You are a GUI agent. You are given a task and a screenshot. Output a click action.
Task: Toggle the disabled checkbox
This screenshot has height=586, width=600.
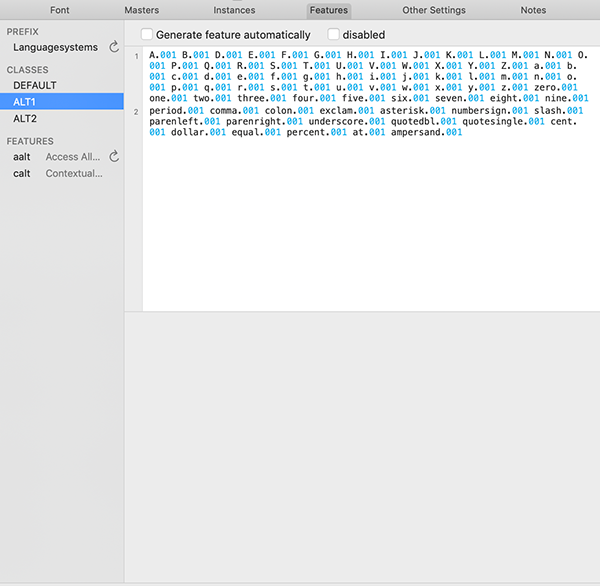coord(333,34)
